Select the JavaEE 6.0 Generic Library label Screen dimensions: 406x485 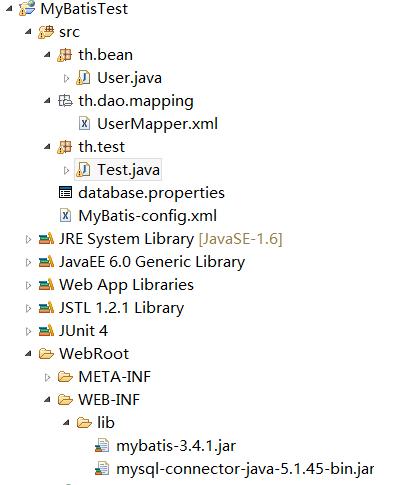[x=152, y=262]
